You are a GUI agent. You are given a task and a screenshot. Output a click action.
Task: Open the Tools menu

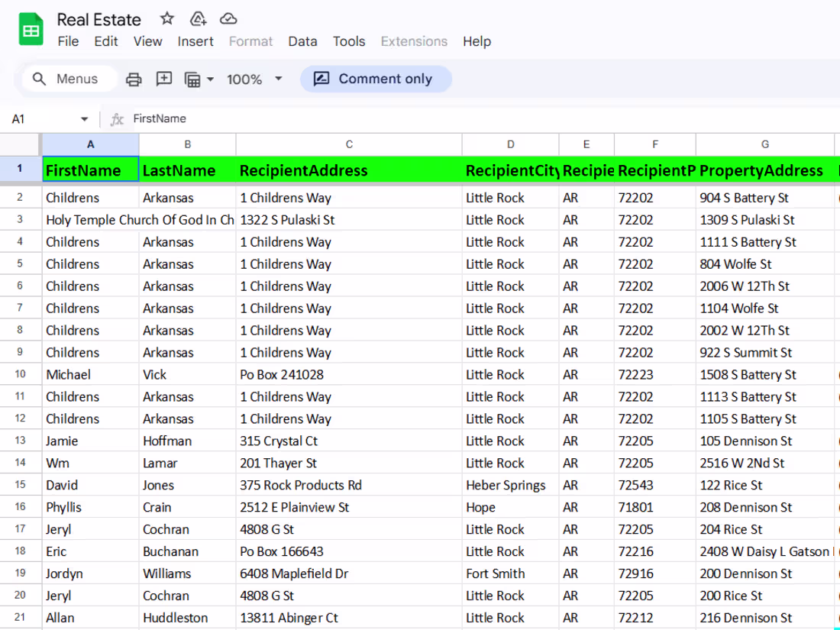349,42
